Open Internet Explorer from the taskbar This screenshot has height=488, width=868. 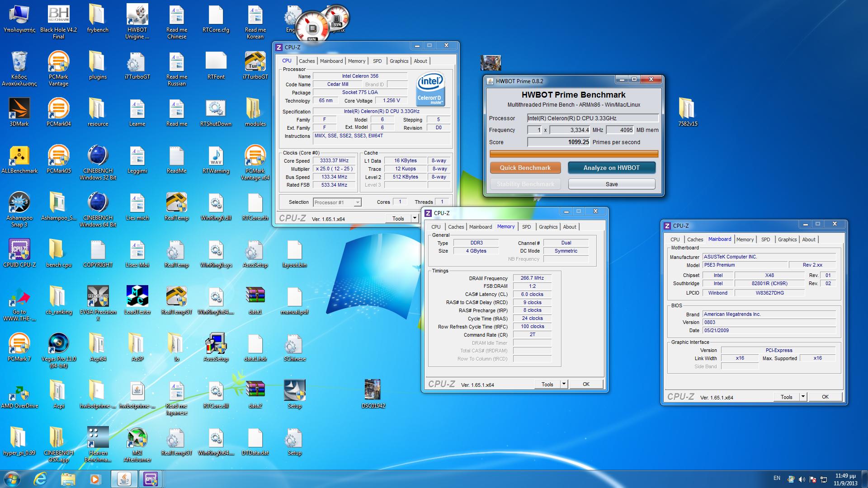(40, 479)
